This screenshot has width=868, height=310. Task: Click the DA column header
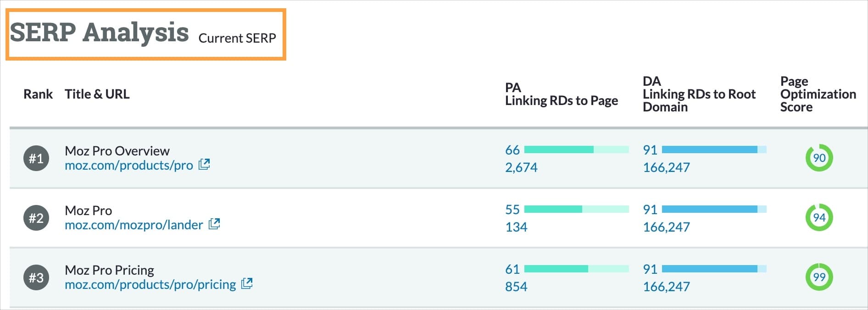[x=697, y=94]
